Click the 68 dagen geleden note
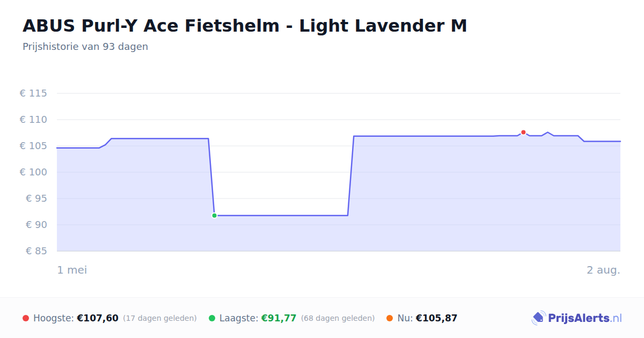The image size is (644, 338). click(x=338, y=318)
